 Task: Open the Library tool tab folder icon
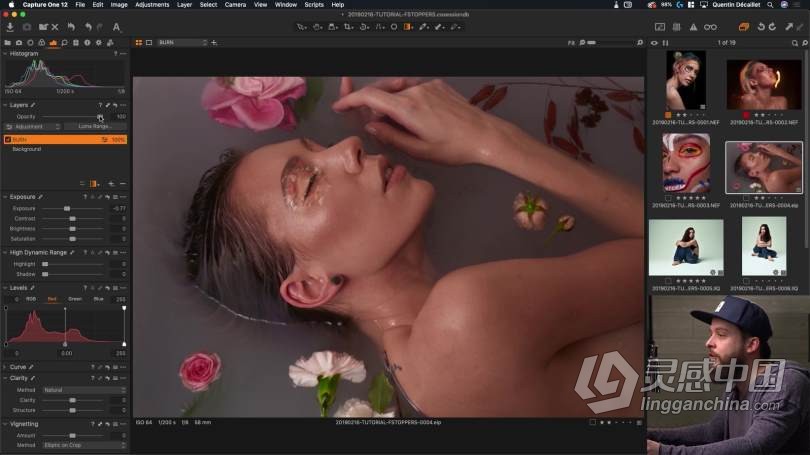7,43
